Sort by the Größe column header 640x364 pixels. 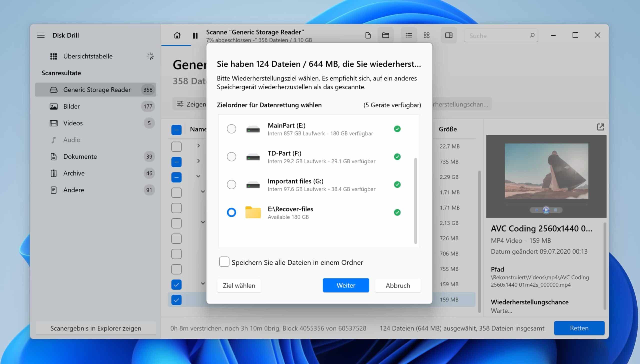click(448, 129)
